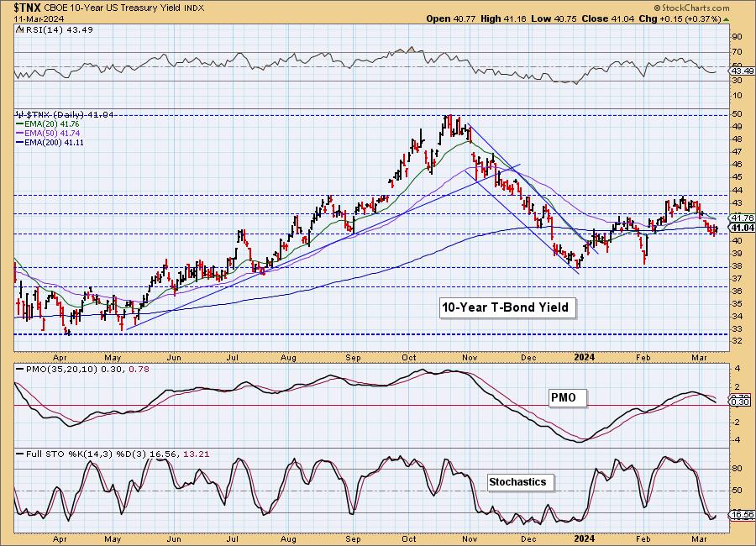Click the dark blue EMA(200) legend line swatch

click(x=20, y=143)
